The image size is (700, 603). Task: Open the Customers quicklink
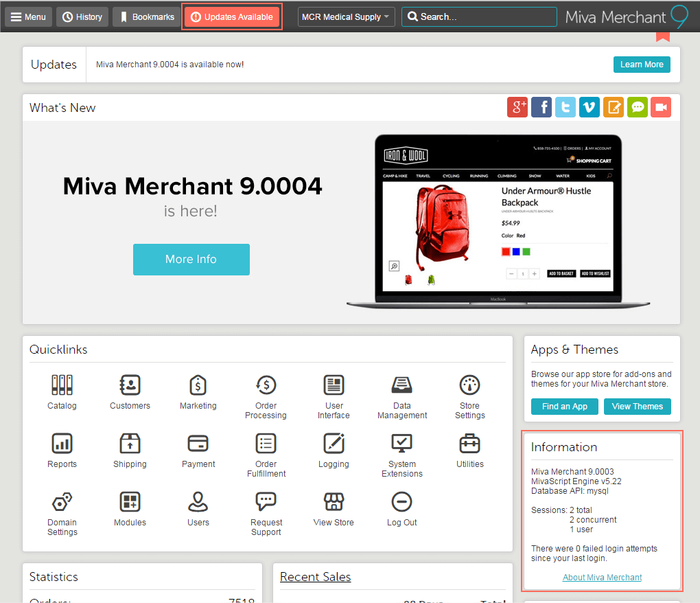(130, 391)
